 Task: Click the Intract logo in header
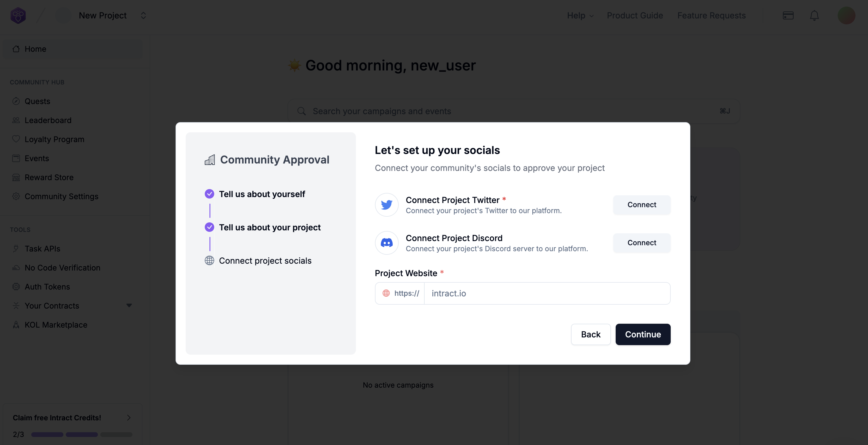(x=18, y=15)
